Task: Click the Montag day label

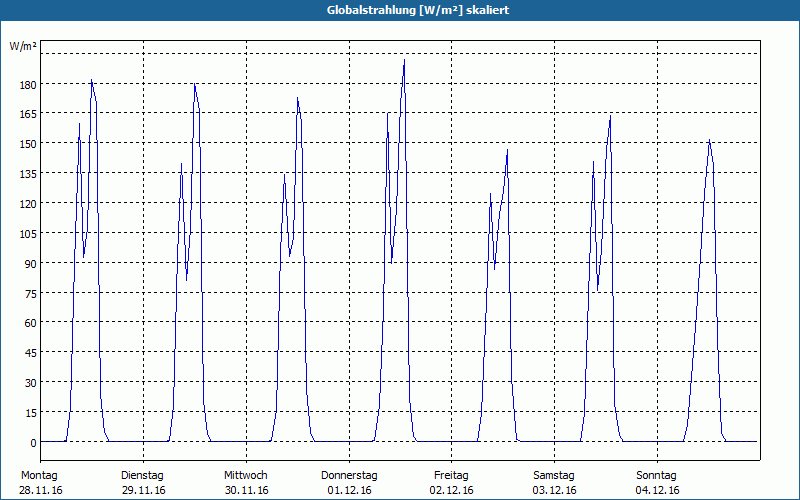Action: coord(39,476)
